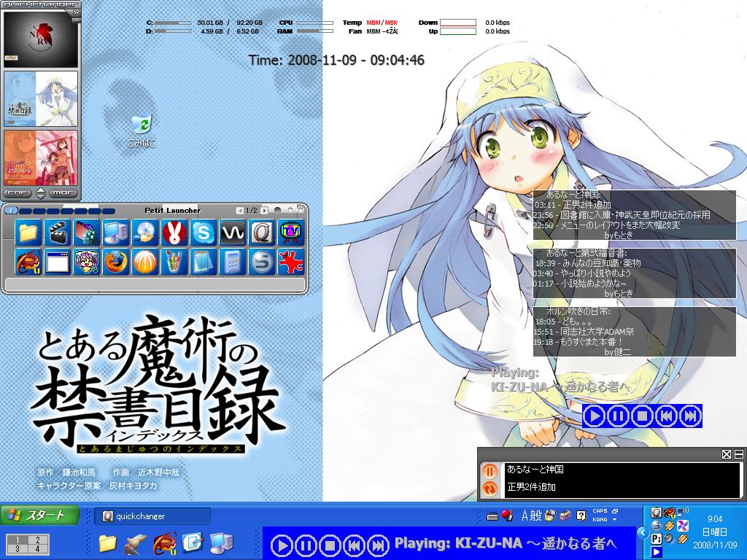
Task: Open the calculator in Petit Launcher
Action: click(x=233, y=262)
